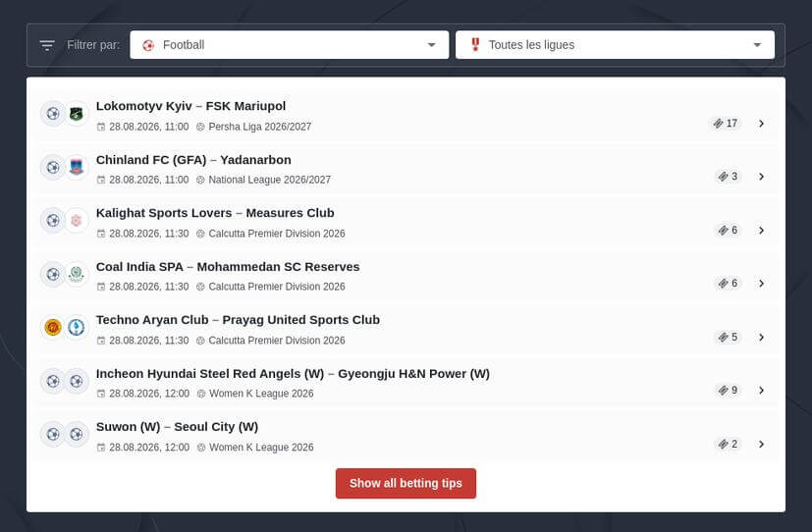Open the Football sport dropdown
Image resolution: width=812 pixels, height=532 pixels.
coord(289,45)
